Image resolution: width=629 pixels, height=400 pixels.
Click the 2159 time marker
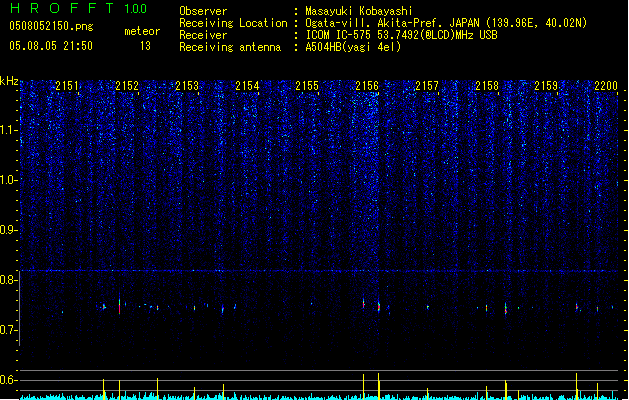tap(546, 86)
